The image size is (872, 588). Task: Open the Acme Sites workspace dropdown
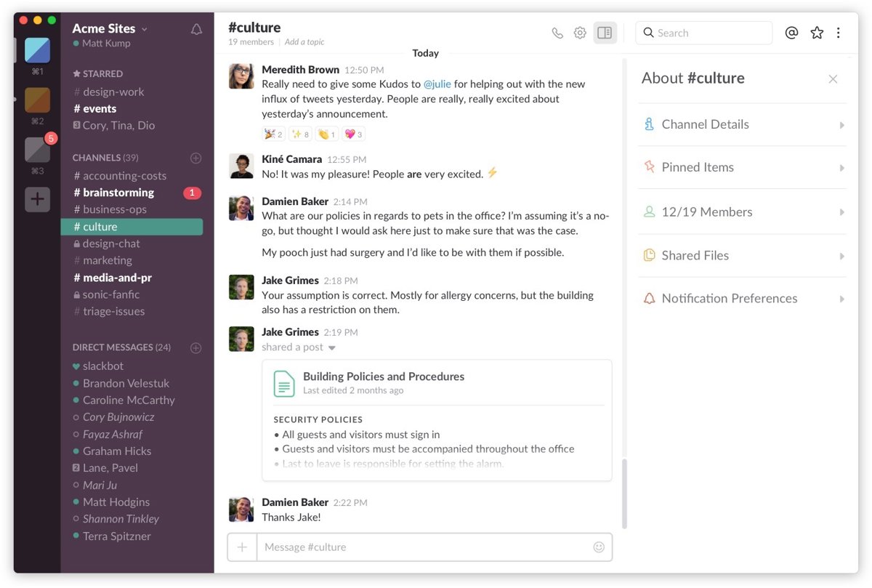pyautogui.click(x=110, y=28)
